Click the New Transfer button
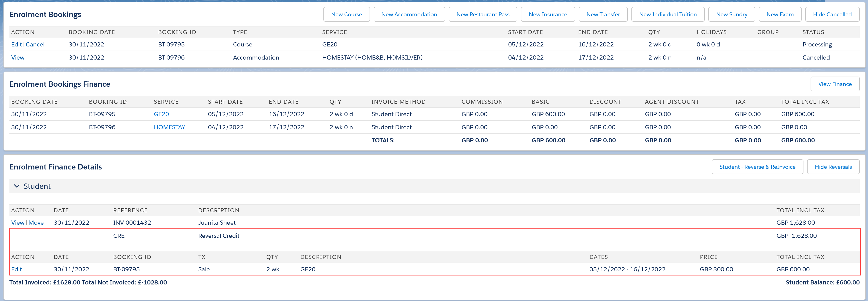 pyautogui.click(x=603, y=14)
